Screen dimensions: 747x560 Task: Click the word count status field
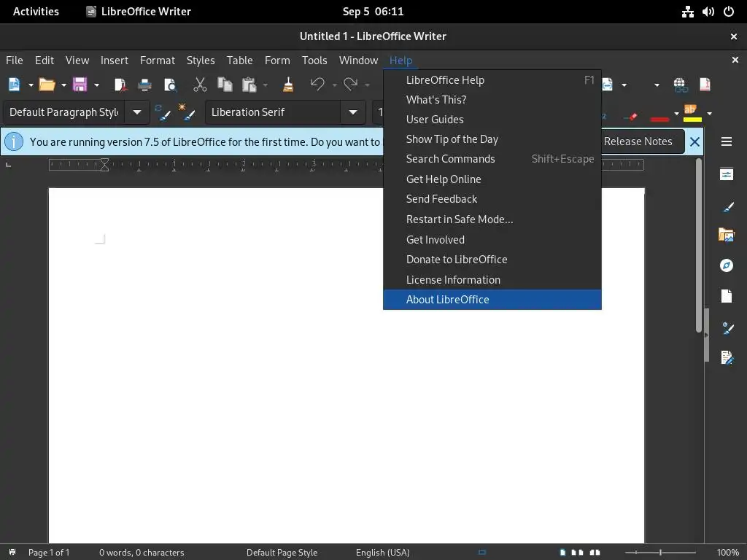[142, 553]
